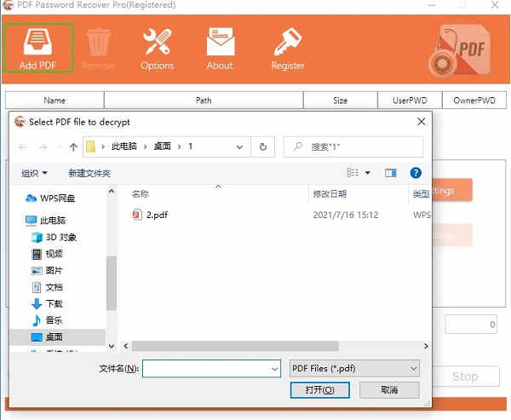The width and height of the screenshot is (511, 420).
Task: Click the Size column header in main window
Action: (340, 101)
